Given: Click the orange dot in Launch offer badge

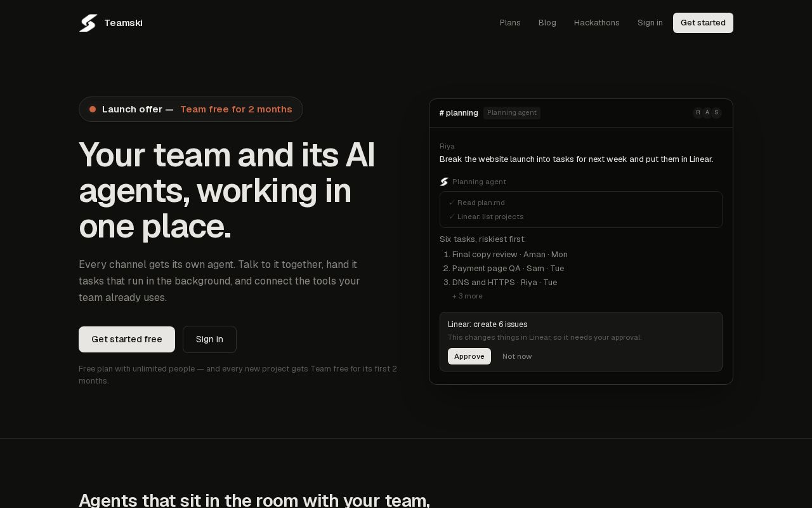Looking at the screenshot, I should [x=93, y=109].
